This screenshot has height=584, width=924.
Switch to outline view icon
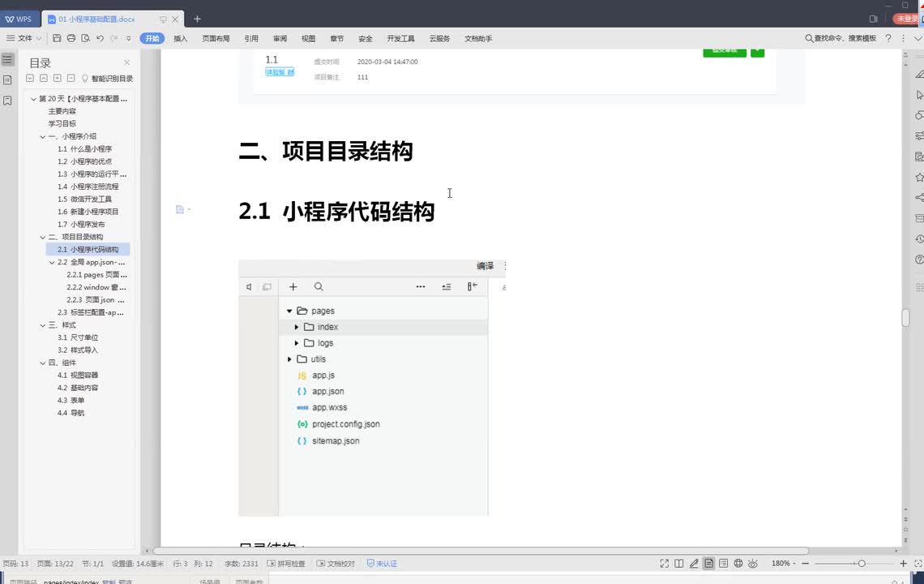[724, 564]
